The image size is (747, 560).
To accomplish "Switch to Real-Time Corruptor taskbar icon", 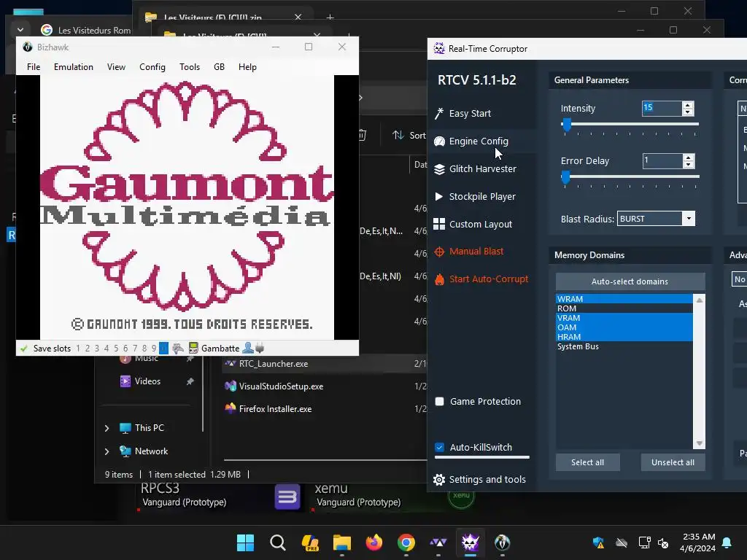I will tap(471, 542).
